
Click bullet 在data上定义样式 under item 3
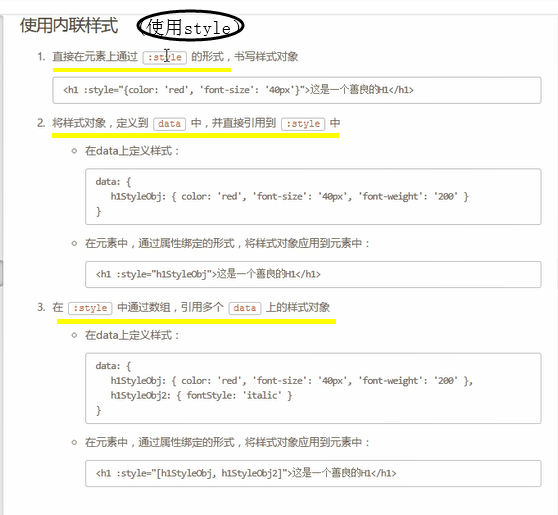coord(132,335)
